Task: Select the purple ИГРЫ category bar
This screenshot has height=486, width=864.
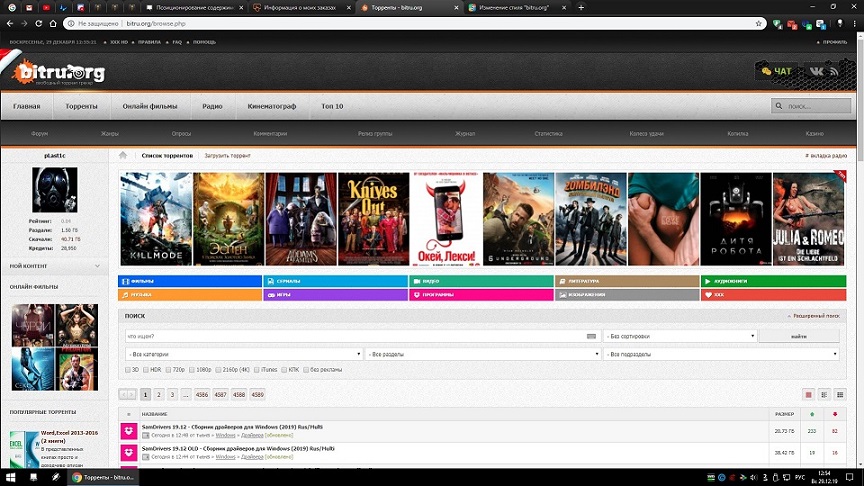Action: 336,295
